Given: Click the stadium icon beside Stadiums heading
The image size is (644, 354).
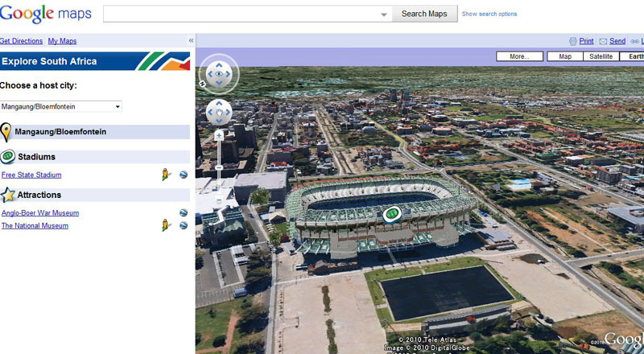Looking at the screenshot, I should [7, 156].
